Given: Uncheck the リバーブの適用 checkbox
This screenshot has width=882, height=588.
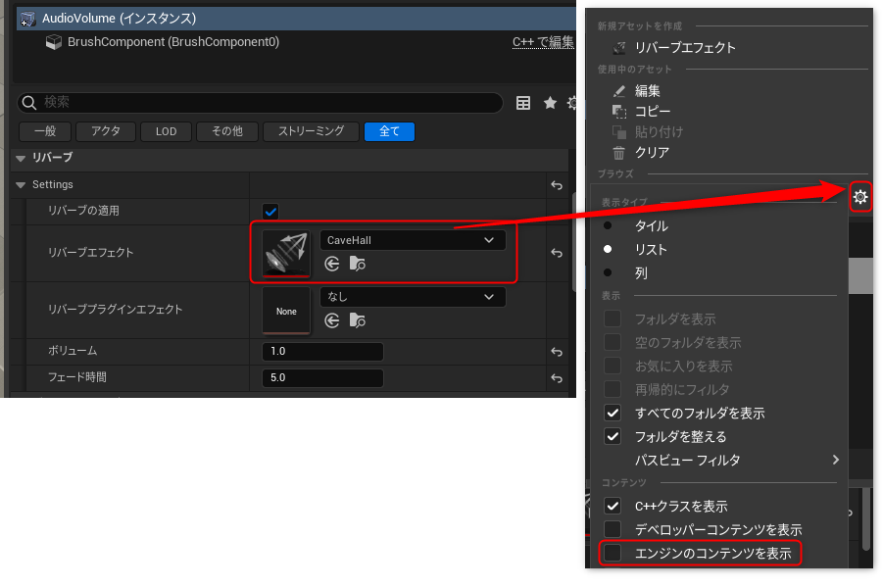Looking at the screenshot, I should click(x=269, y=211).
